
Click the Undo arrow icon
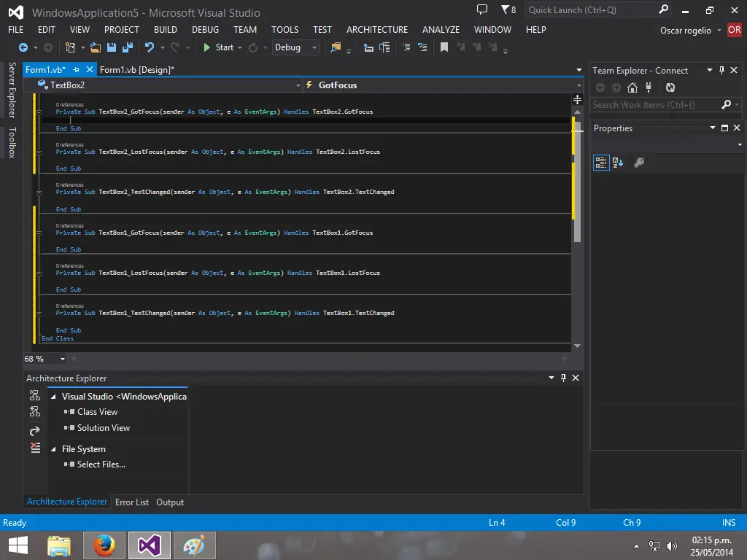click(x=149, y=47)
